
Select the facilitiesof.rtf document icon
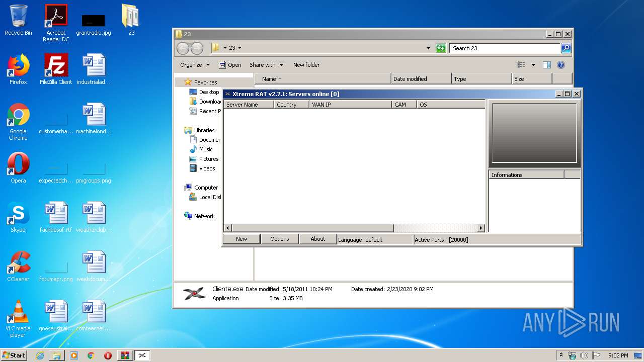(x=56, y=217)
